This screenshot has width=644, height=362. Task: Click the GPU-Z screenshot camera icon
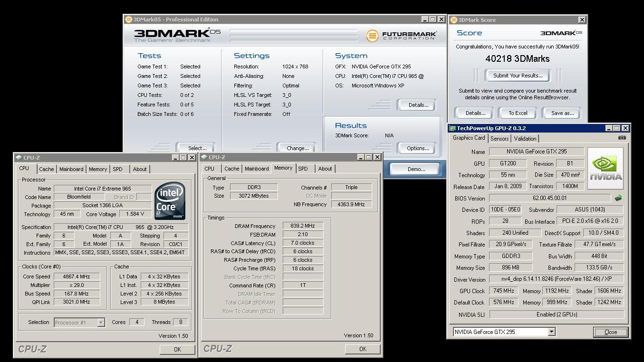[622, 138]
